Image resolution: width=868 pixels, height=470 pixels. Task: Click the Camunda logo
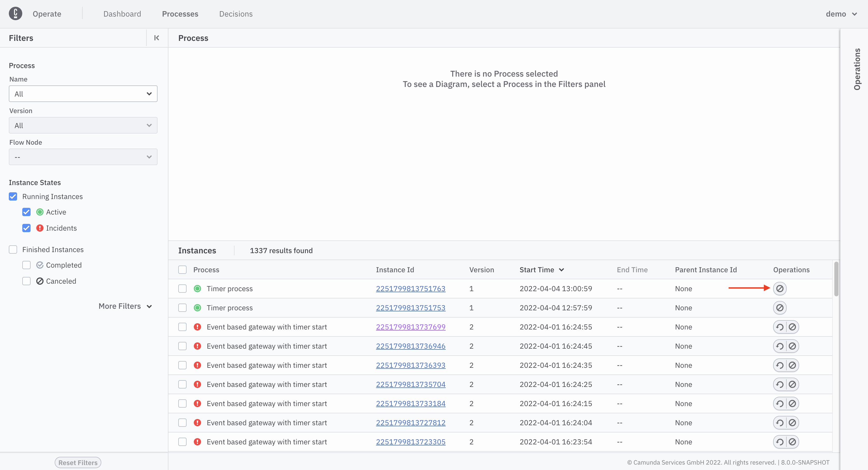[x=16, y=13]
